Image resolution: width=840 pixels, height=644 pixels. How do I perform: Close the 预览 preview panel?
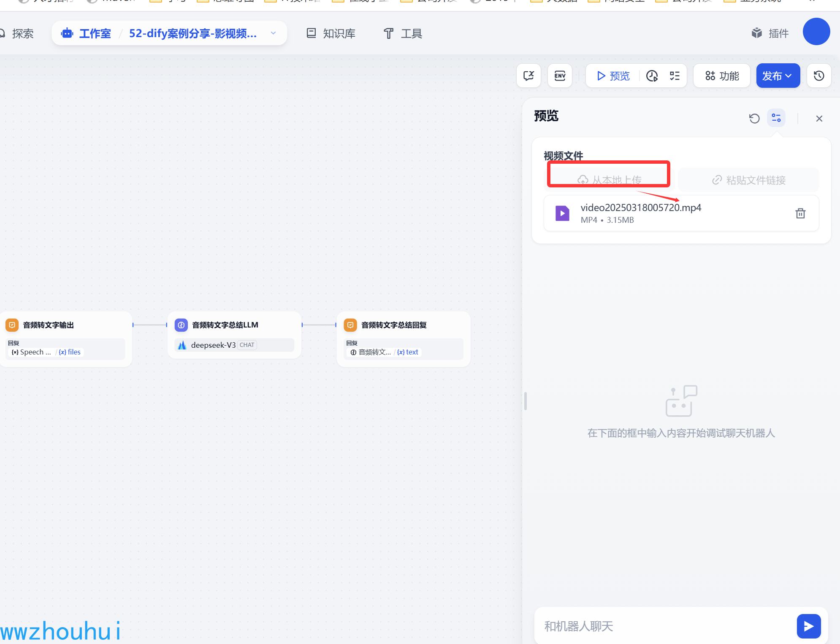point(819,119)
